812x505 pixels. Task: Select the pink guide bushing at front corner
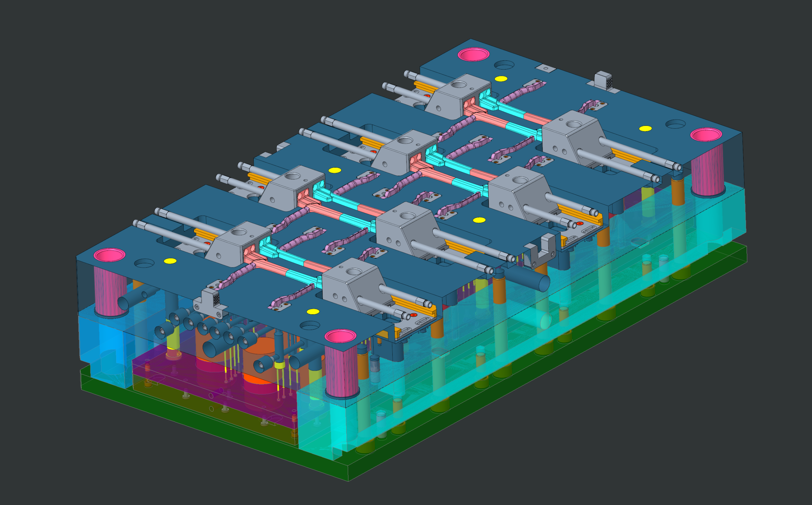coord(341,336)
